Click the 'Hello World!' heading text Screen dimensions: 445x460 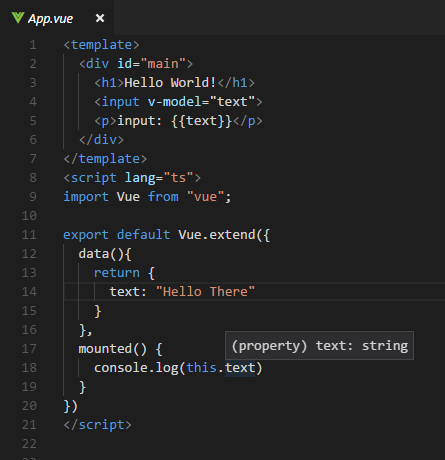pyautogui.click(x=170, y=83)
